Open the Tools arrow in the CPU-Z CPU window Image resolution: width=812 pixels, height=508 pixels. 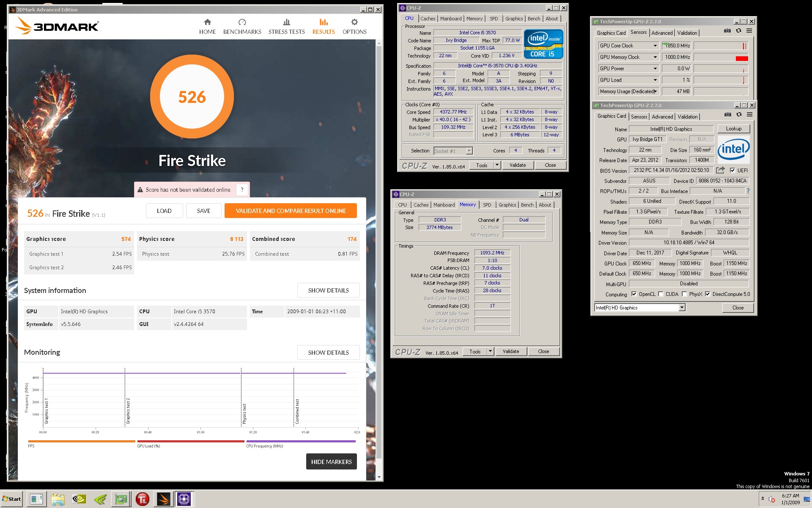[497, 165]
